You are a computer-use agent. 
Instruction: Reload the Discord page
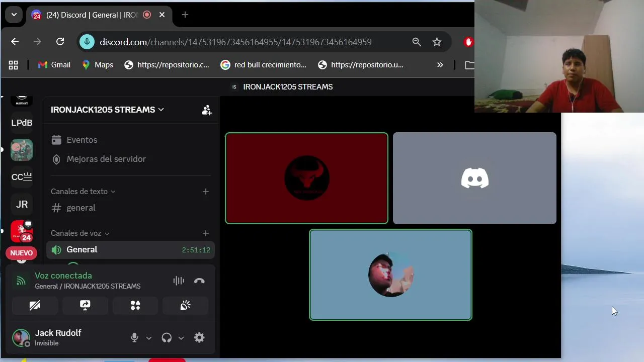[60, 42]
